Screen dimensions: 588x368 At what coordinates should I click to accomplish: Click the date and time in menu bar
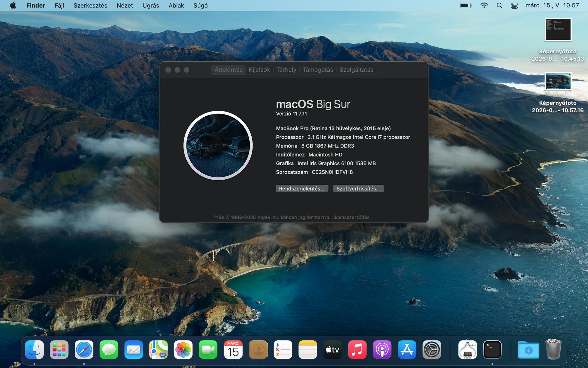pos(552,5)
